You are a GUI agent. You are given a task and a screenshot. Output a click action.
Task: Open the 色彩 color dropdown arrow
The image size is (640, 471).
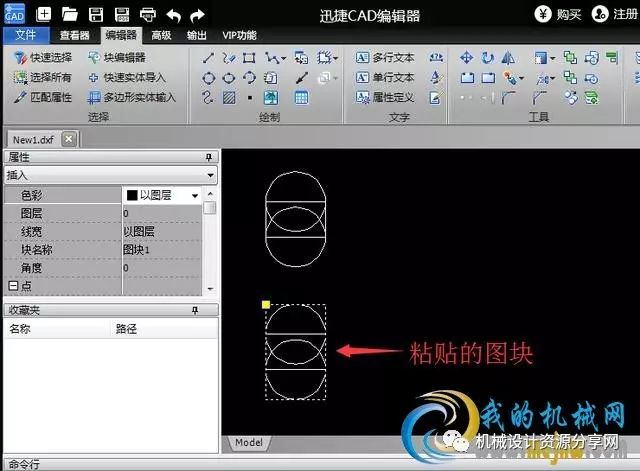[x=193, y=195]
